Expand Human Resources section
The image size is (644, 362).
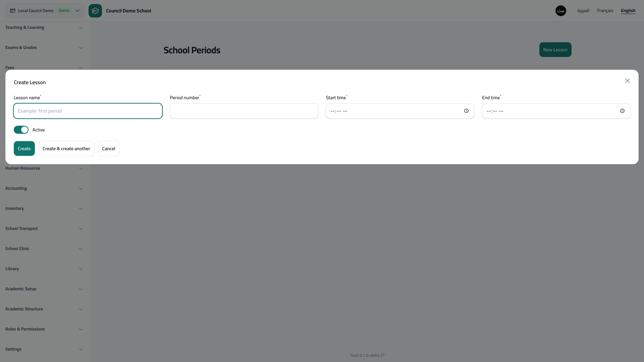coord(44,168)
